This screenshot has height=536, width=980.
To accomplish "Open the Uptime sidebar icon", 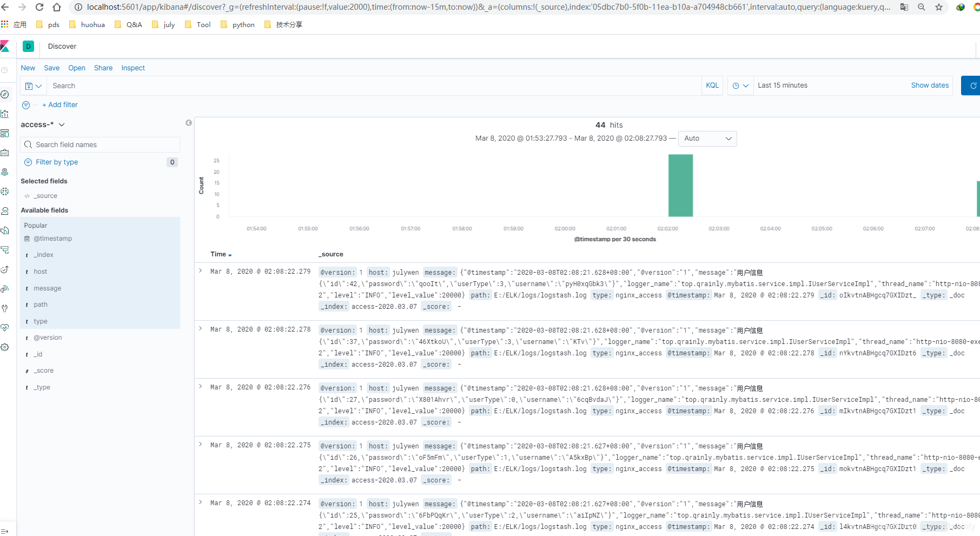I will click(5, 269).
